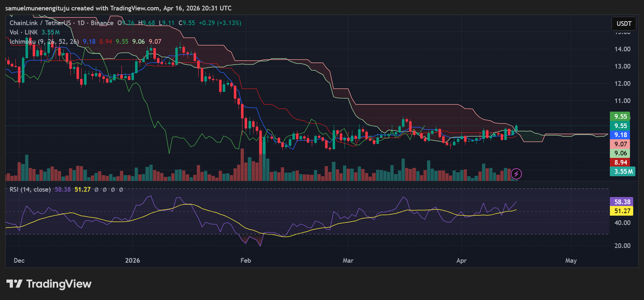Click the TradingView logo icon at bottom
The width and height of the screenshot is (644, 300).
click(14, 284)
